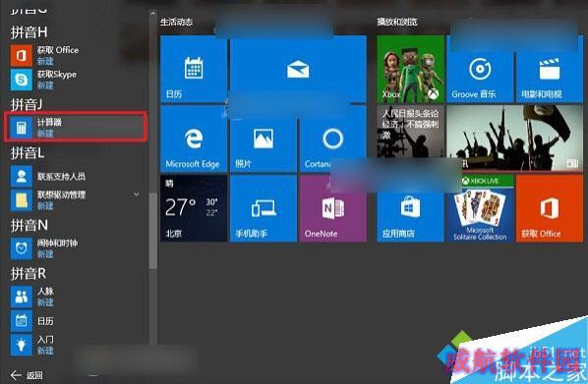
Task: Open the 手机助手 phone companion tile
Action: [x=264, y=208]
